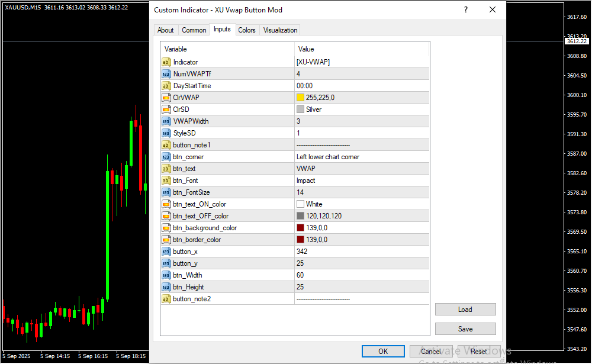The image size is (592, 364).
Task: Click the color icon beside ClrSD
Action: point(166,109)
